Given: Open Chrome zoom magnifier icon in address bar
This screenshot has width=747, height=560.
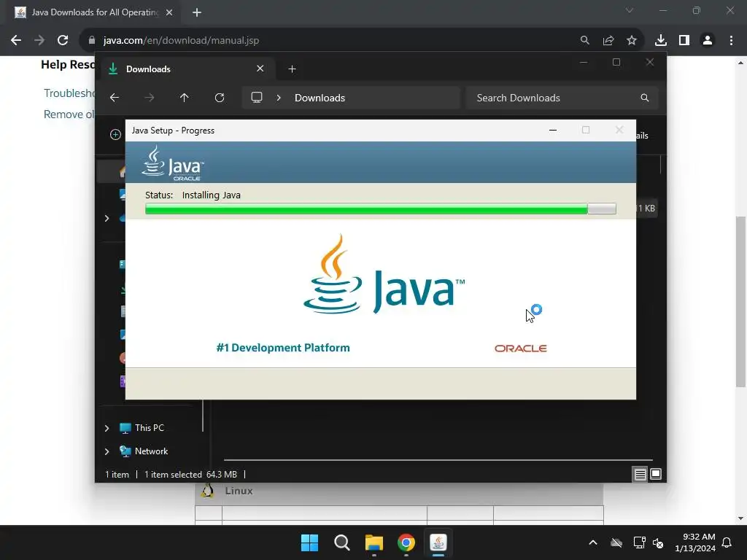Looking at the screenshot, I should [584, 41].
